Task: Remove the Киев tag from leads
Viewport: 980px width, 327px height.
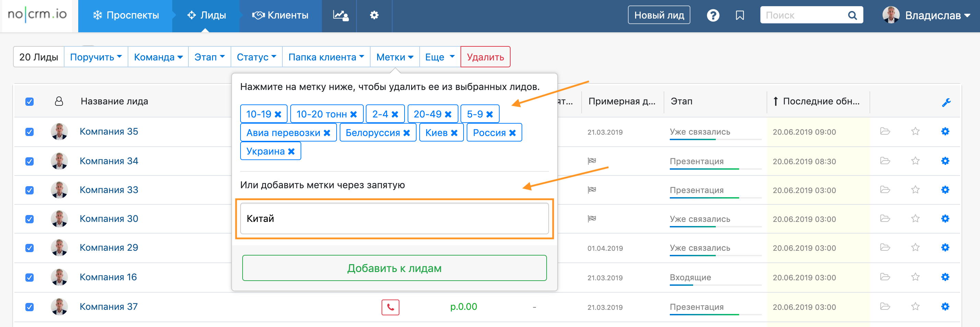Action: [454, 133]
